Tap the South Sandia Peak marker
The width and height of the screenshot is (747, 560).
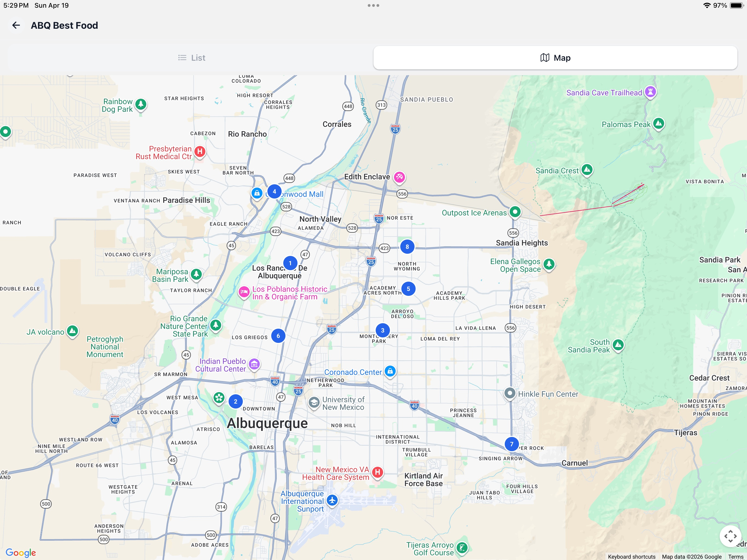pyautogui.click(x=618, y=345)
